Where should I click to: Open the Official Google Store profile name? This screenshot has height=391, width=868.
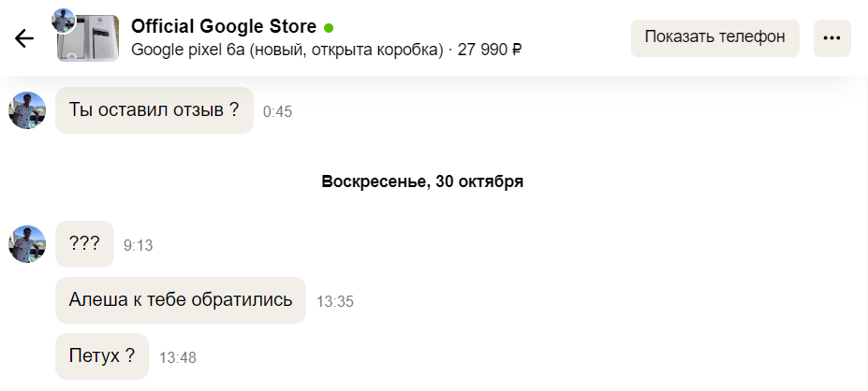pyautogui.click(x=224, y=26)
